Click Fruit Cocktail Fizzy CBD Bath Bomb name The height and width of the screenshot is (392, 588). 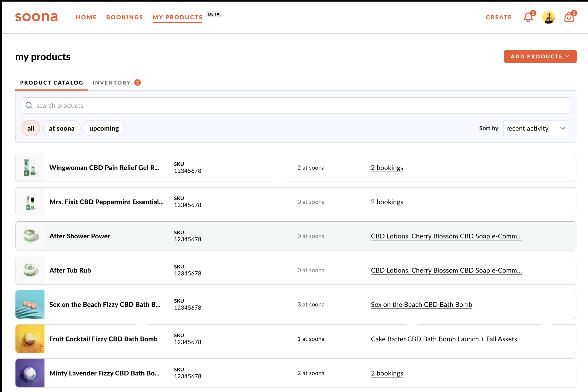[103, 339]
